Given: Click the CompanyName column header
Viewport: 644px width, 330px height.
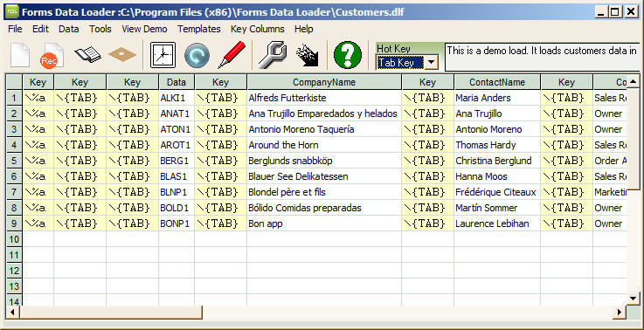Looking at the screenshot, I should click(324, 82).
